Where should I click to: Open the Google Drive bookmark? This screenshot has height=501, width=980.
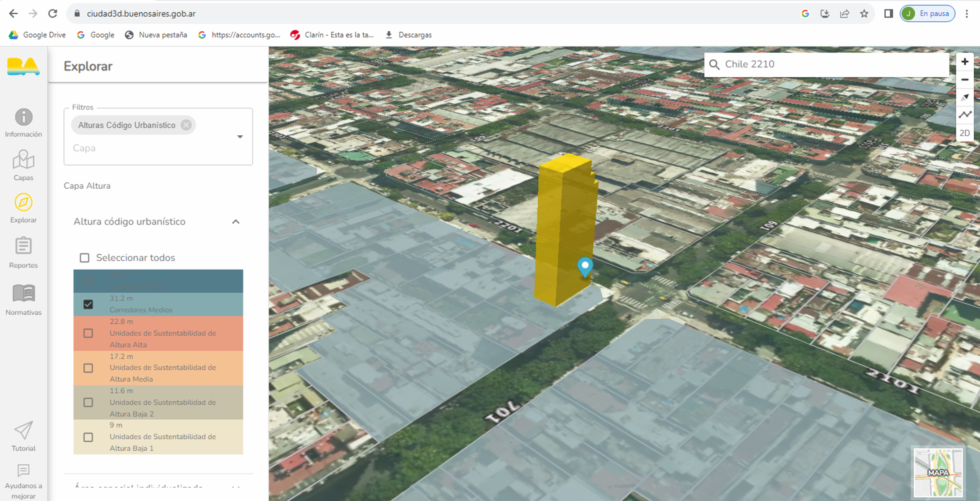[x=37, y=35]
